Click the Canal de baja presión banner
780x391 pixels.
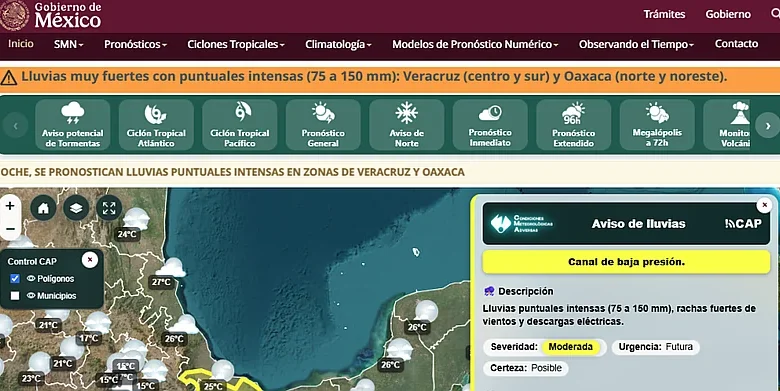click(x=626, y=262)
